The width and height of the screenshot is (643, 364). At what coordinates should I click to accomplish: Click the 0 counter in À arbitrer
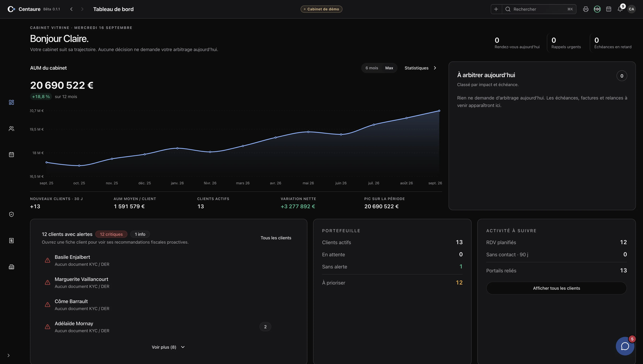pyautogui.click(x=622, y=76)
